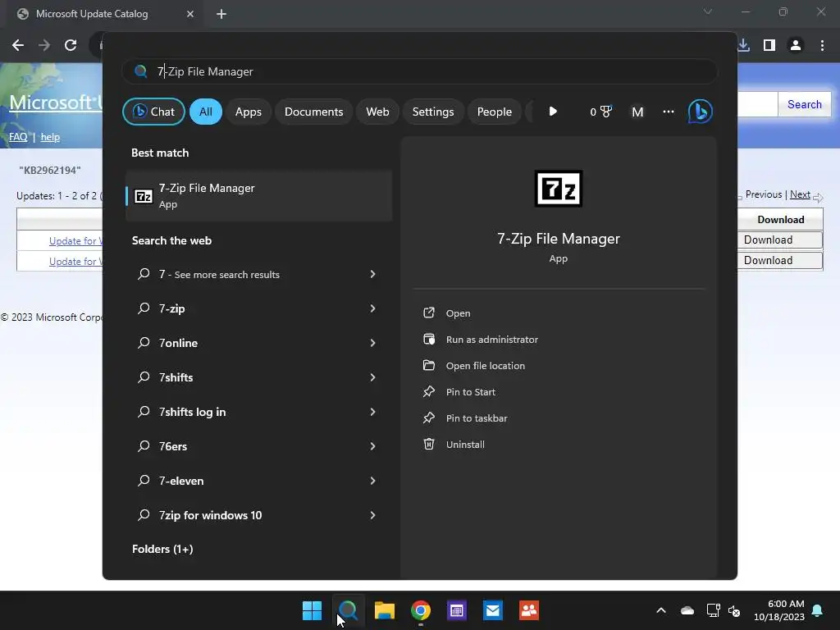Open the purple calendar app on taskbar
Image resolution: width=840 pixels, height=630 pixels.
point(456,610)
